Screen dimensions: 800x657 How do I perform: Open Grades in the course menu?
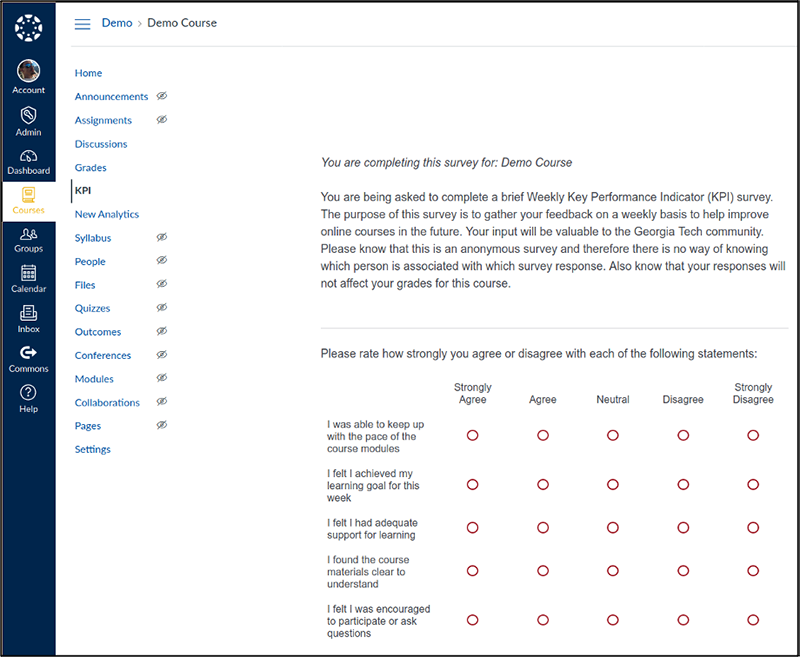click(x=90, y=168)
